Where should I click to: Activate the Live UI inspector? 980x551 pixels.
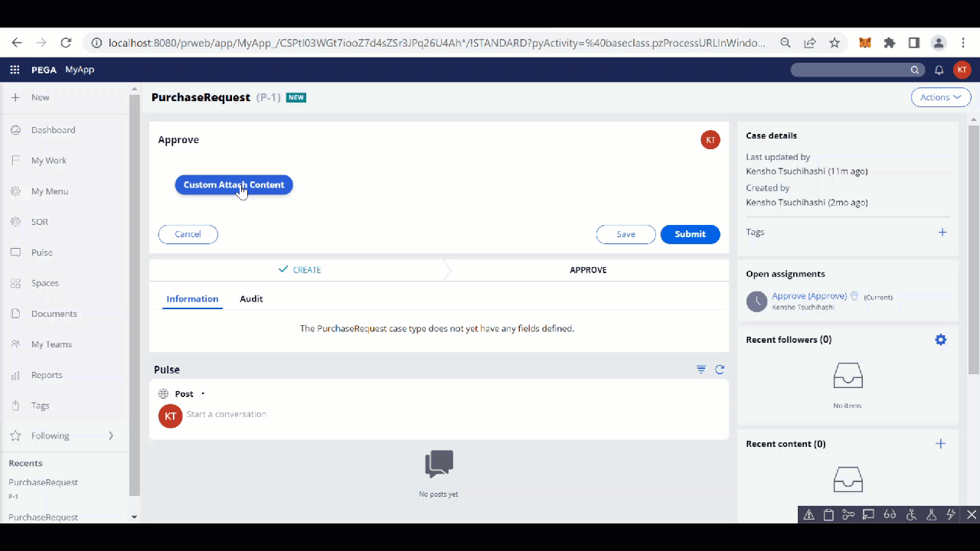868,514
